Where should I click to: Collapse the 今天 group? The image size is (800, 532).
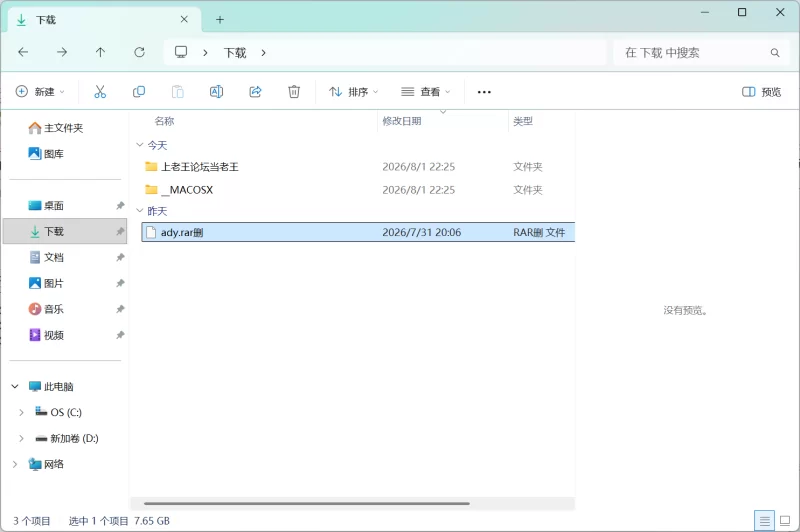[x=140, y=145]
